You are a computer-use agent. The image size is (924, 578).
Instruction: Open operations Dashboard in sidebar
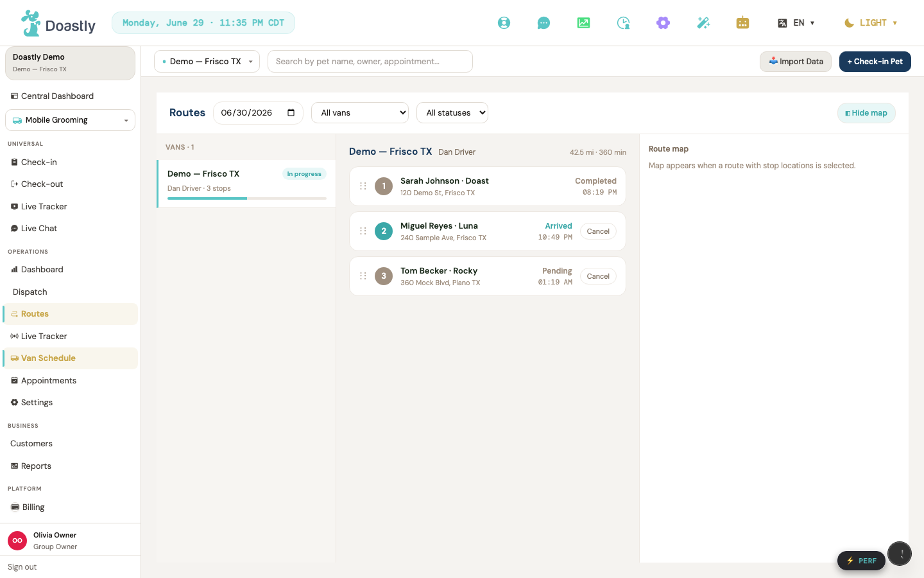[70, 270]
